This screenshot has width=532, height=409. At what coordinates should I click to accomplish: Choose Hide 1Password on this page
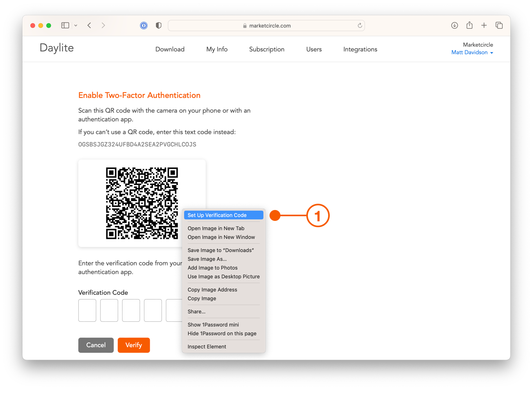[x=224, y=334]
